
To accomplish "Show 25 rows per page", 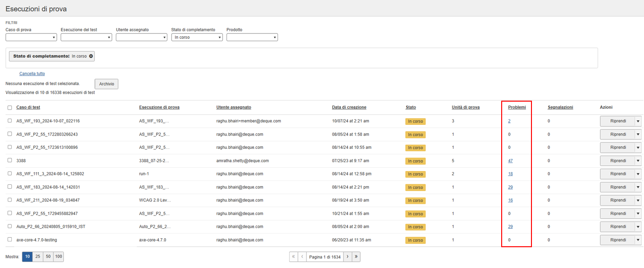I will coord(37,257).
